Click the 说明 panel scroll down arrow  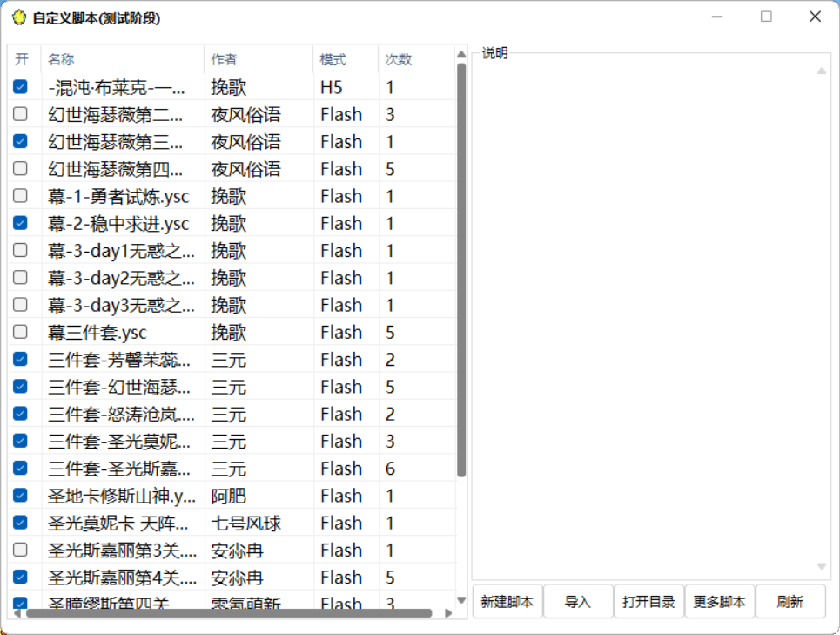[x=821, y=566]
